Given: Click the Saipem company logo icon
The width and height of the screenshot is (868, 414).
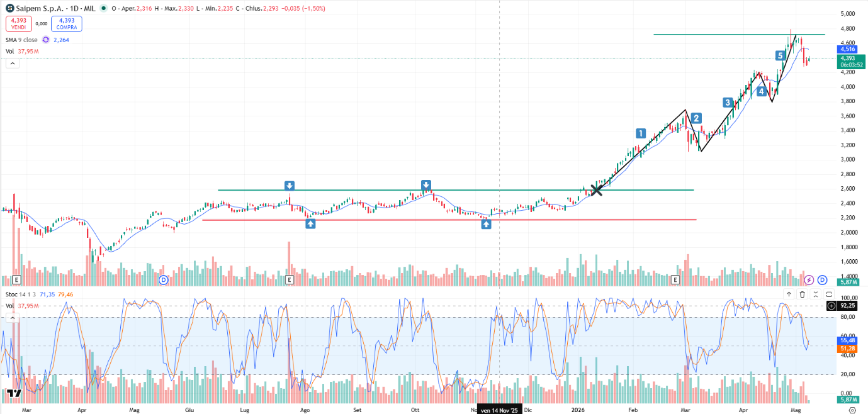Looking at the screenshot, I should [9, 9].
